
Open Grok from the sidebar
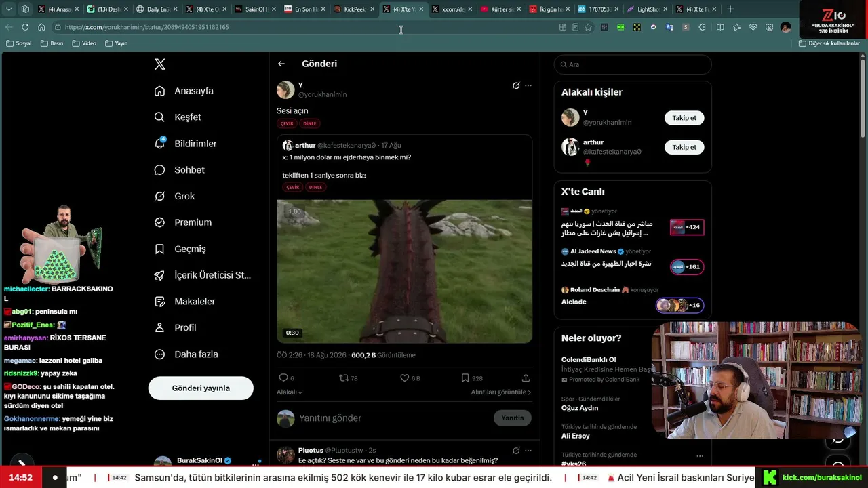174,197
